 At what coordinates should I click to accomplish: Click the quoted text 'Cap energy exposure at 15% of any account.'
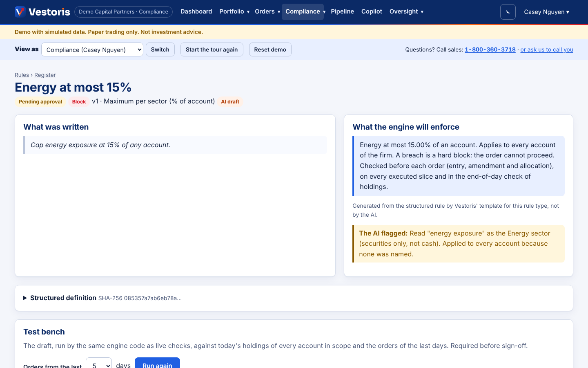tap(100, 145)
